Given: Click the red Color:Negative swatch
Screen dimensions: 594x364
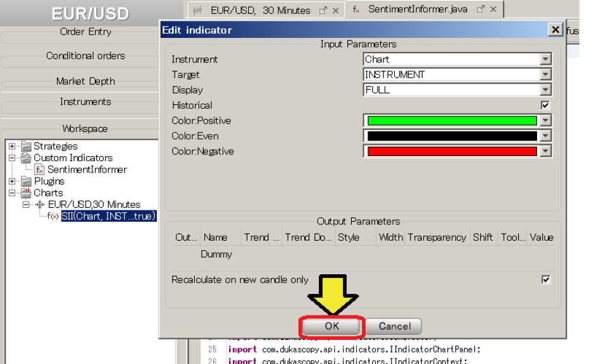Looking at the screenshot, I should (x=452, y=152).
